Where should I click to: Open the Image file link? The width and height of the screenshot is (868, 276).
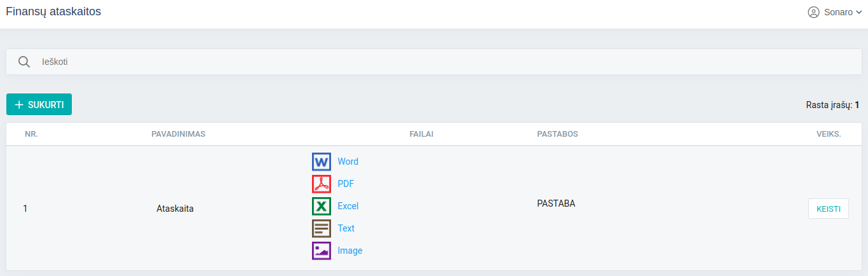[349, 251]
